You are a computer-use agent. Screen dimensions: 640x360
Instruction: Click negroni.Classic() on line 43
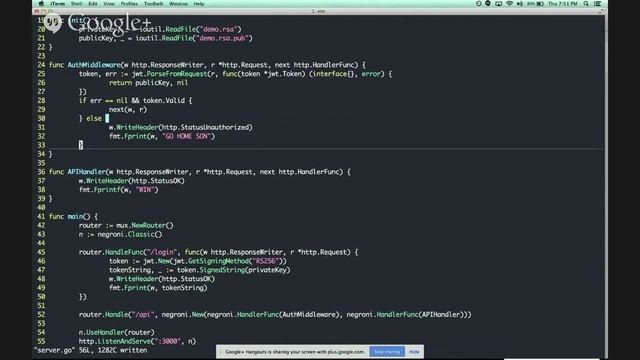coord(130,235)
